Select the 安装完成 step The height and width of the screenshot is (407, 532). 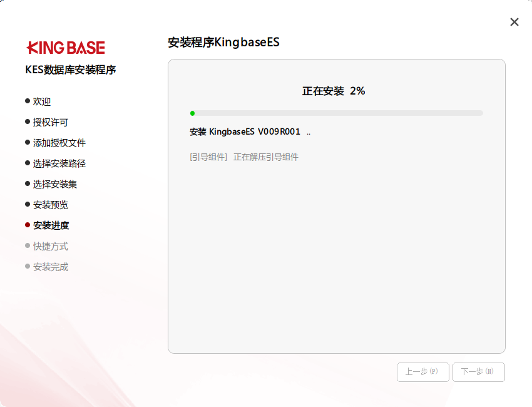(51, 267)
